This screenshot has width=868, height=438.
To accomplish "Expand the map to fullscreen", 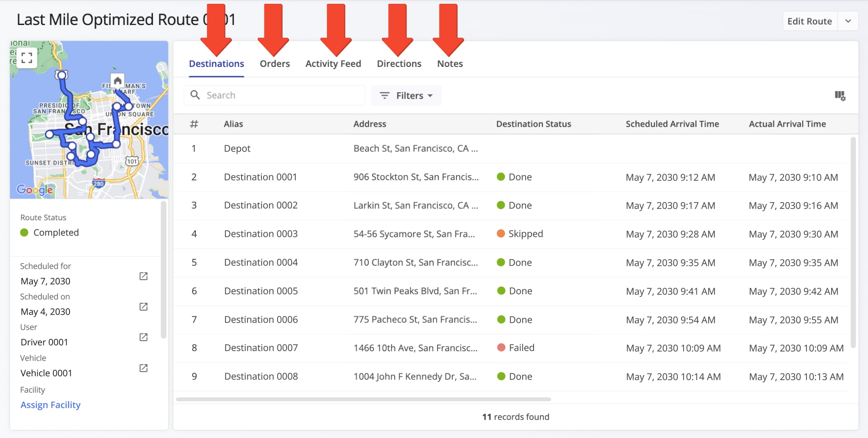I will coord(27,58).
